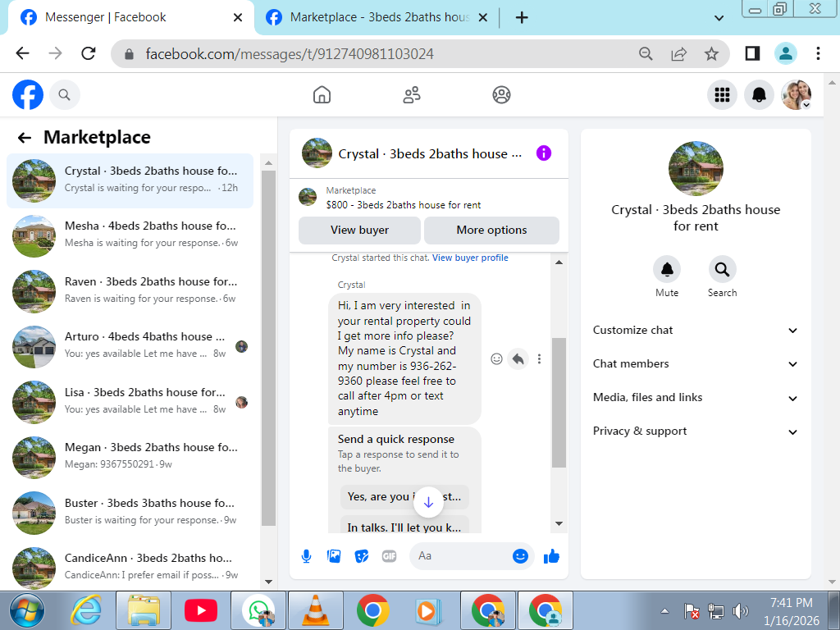Open Windows Start button
Image resolution: width=840 pixels, height=630 pixels.
point(27,610)
